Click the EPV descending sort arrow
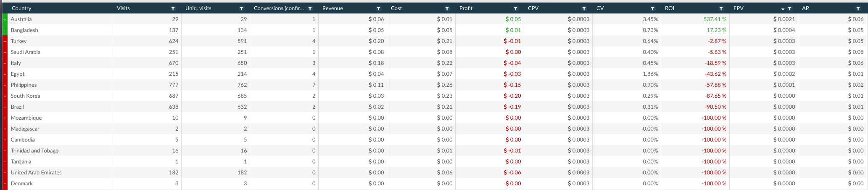This screenshot has width=868, height=190. coord(783,9)
